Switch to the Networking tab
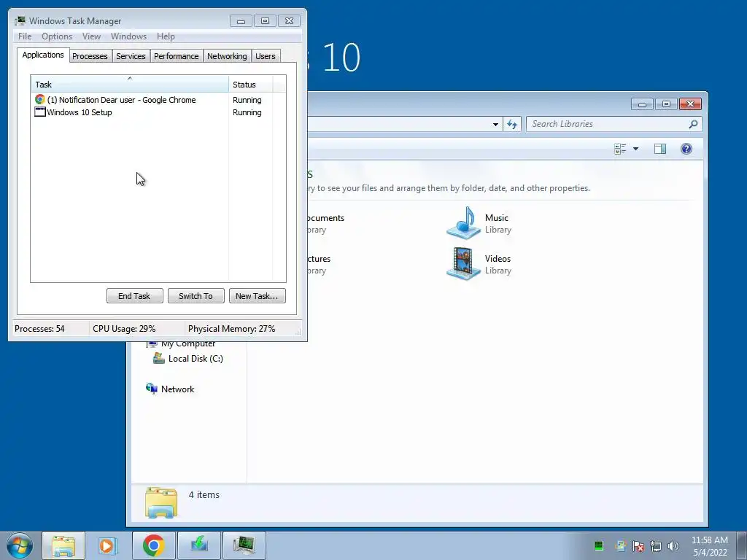Screen dimensions: 747x560 (x=227, y=56)
